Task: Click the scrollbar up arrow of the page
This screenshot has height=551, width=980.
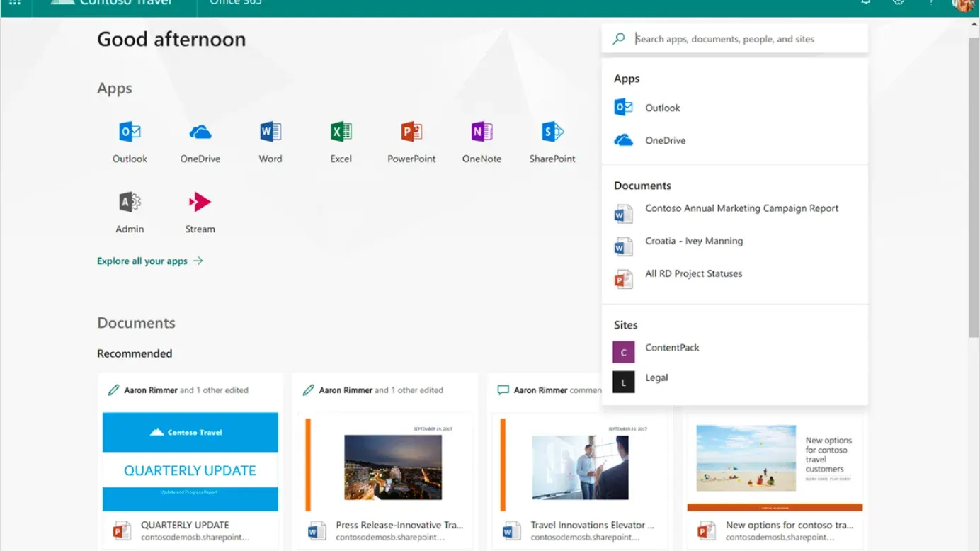Action: click(974, 24)
